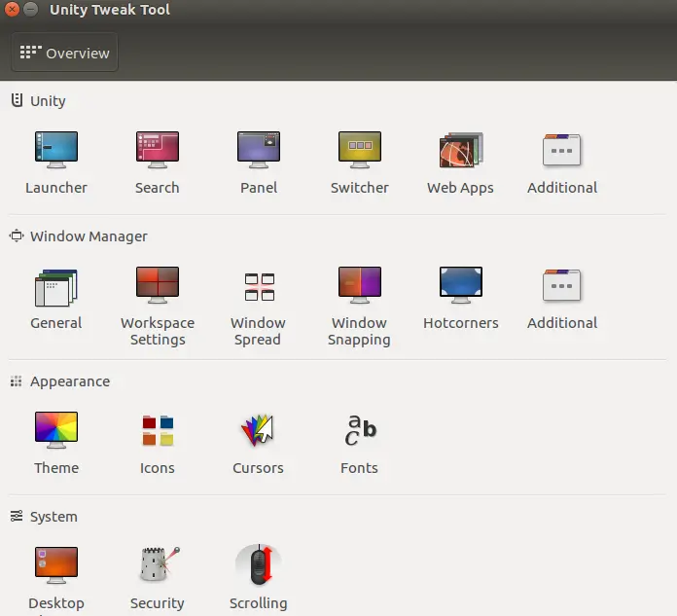Open the Fonts icon

(361, 430)
